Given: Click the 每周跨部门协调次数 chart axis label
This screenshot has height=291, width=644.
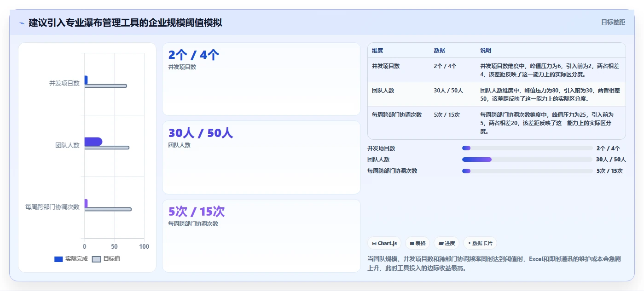Looking at the screenshot, I should (x=52, y=207).
